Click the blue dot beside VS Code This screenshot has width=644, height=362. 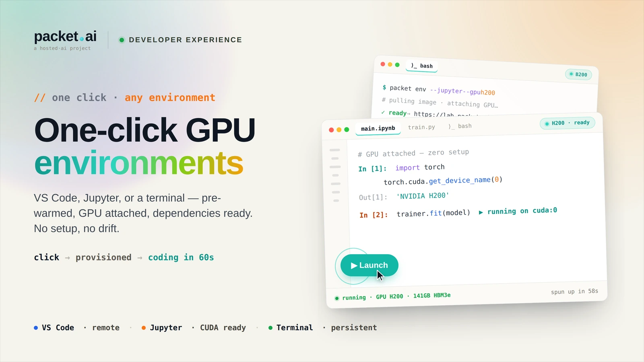36,328
